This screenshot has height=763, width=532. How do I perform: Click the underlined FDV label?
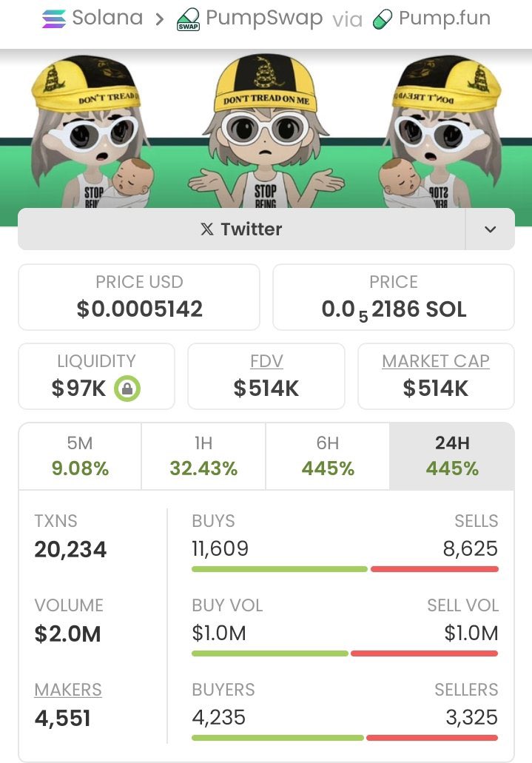[266, 361]
